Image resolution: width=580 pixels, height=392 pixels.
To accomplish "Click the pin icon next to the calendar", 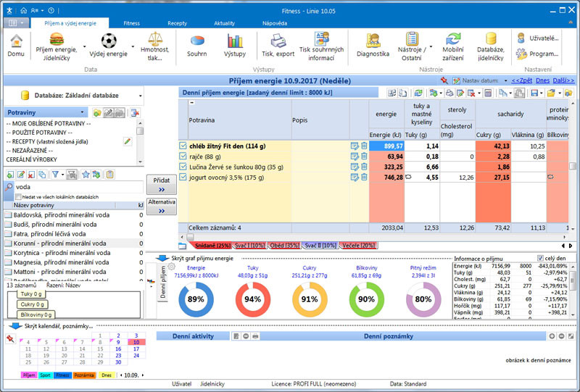I will (10, 338).
